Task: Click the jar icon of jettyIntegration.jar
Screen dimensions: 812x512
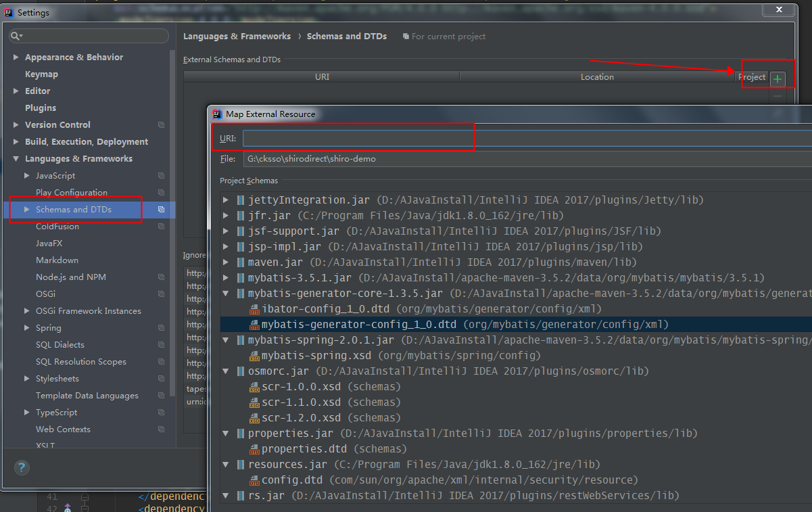Action: [x=241, y=200]
